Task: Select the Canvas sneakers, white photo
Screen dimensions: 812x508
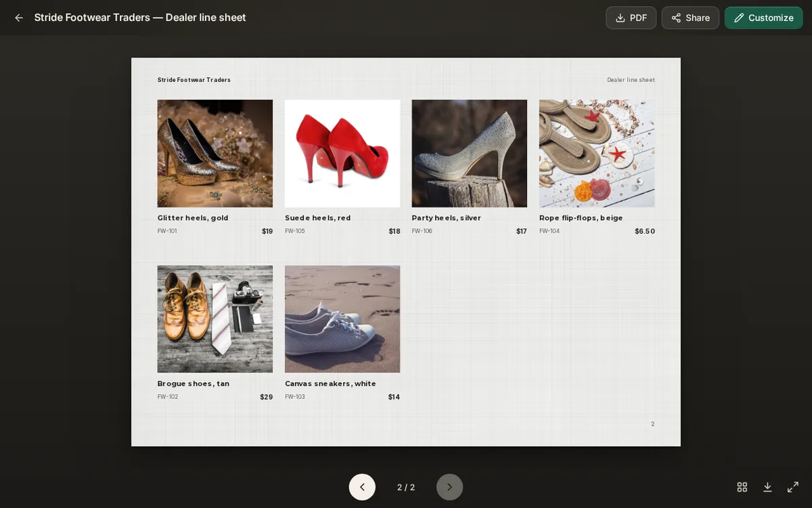Action: tap(342, 319)
